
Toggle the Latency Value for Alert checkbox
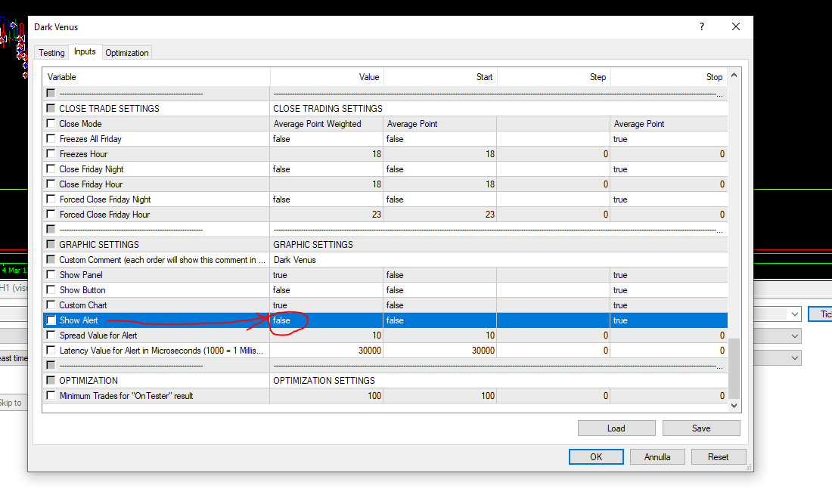coord(51,350)
